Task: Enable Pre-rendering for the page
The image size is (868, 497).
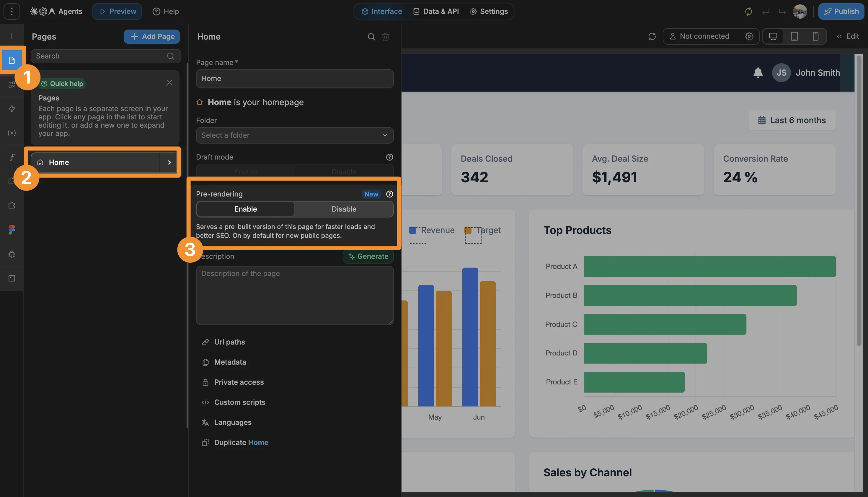Action: click(246, 209)
